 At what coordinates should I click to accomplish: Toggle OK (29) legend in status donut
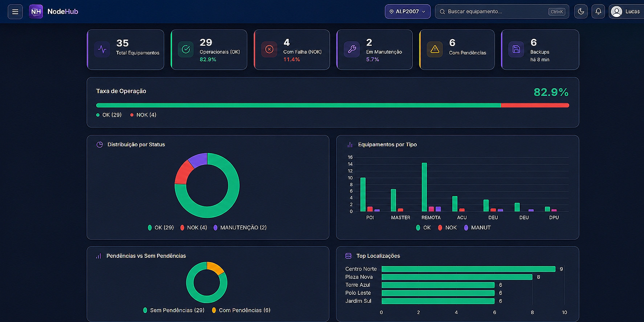(161, 228)
